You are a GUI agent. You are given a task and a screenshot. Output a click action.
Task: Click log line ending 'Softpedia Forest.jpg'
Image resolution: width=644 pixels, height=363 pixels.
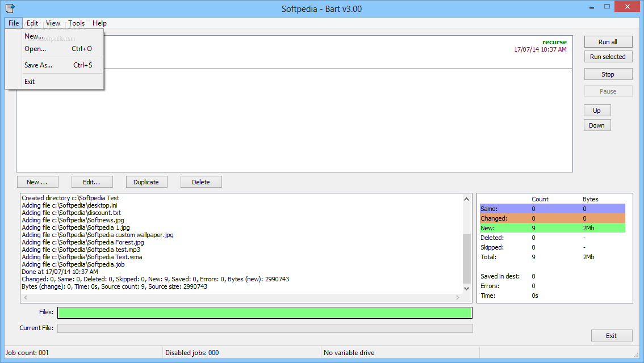coord(82,242)
